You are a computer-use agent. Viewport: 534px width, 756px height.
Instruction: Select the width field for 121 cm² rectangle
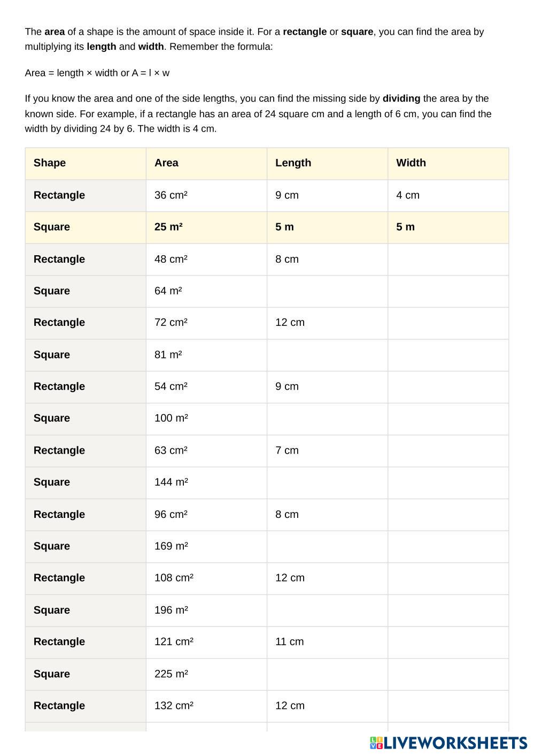pyautogui.click(x=448, y=642)
